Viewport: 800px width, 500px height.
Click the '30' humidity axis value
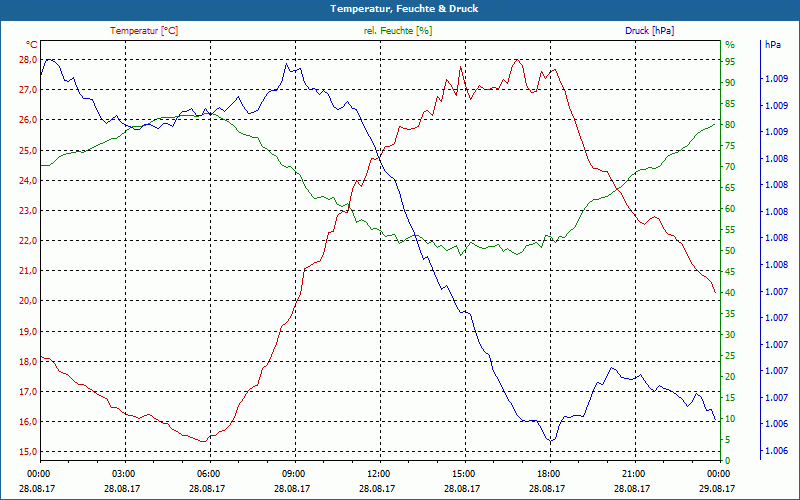point(730,335)
